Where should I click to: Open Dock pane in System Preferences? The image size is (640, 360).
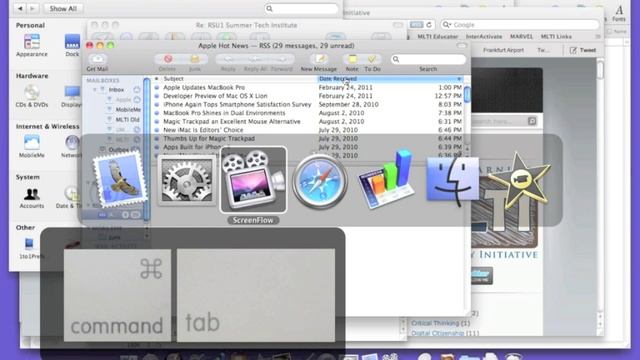(x=72, y=45)
